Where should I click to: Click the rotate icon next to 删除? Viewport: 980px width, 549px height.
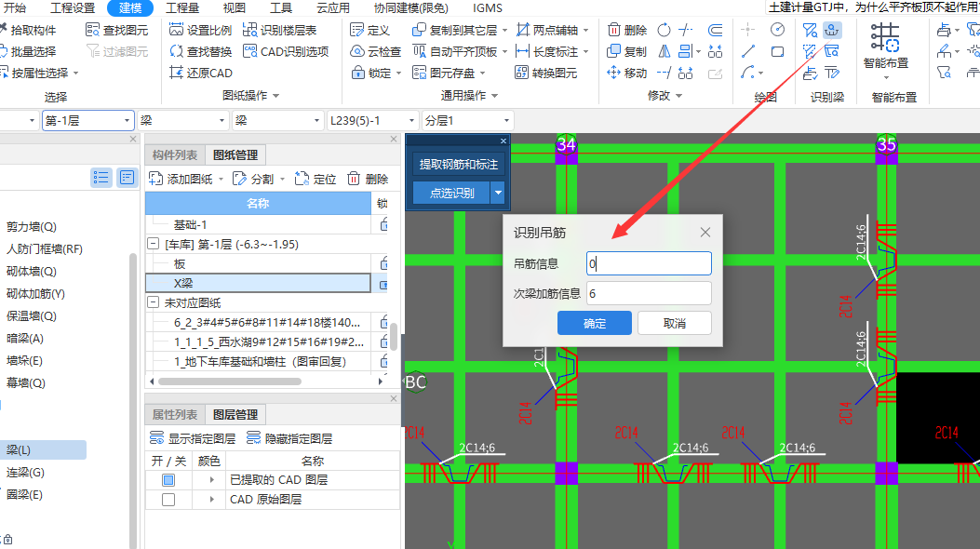click(x=665, y=30)
